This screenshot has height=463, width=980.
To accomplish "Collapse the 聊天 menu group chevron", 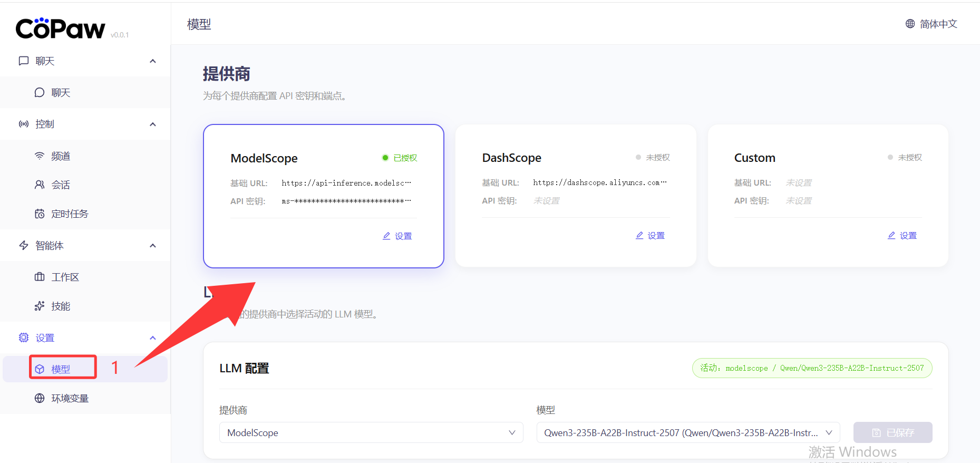I will pos(153,61).
